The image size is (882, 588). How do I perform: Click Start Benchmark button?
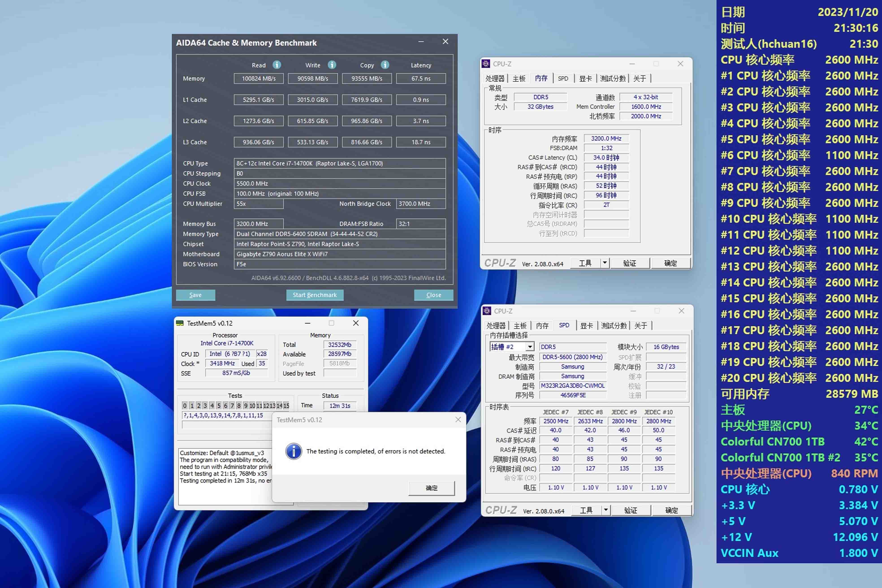[x=315, y=295]
